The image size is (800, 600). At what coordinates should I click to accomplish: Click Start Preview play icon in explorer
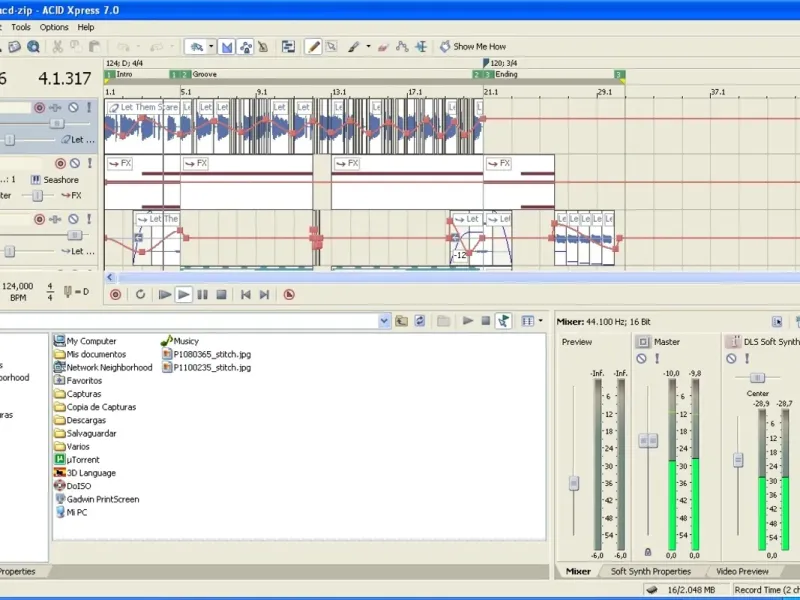pyautogui.click(x=467, y=321)
